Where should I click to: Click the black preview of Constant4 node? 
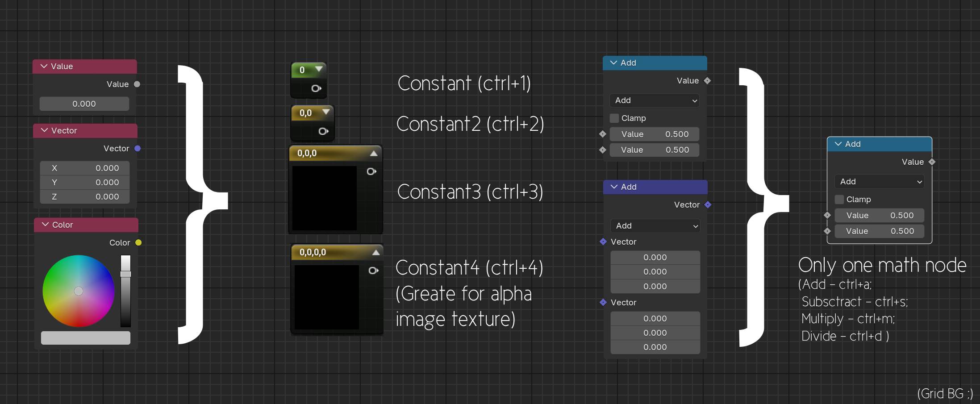click(327, 297)
